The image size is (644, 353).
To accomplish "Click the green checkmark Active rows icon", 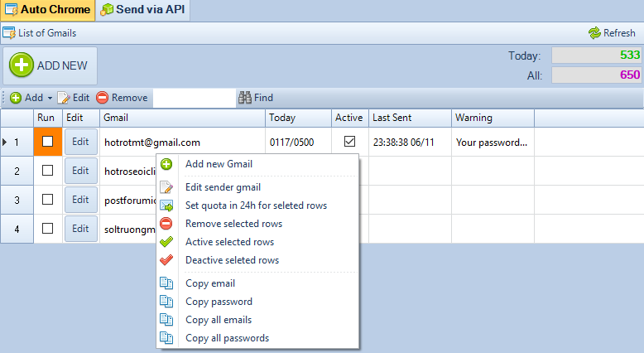I will pyautogui.click(x=166, y=242).
